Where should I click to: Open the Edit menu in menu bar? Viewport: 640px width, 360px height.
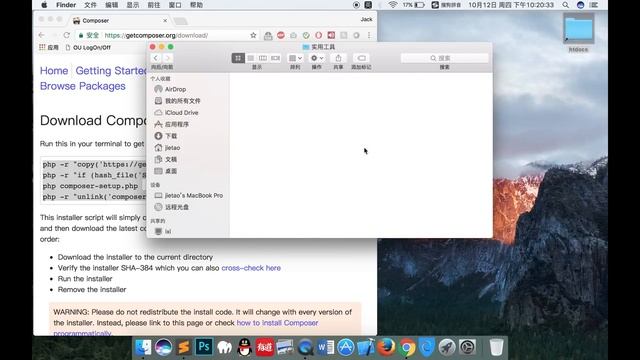click(111, 5)
